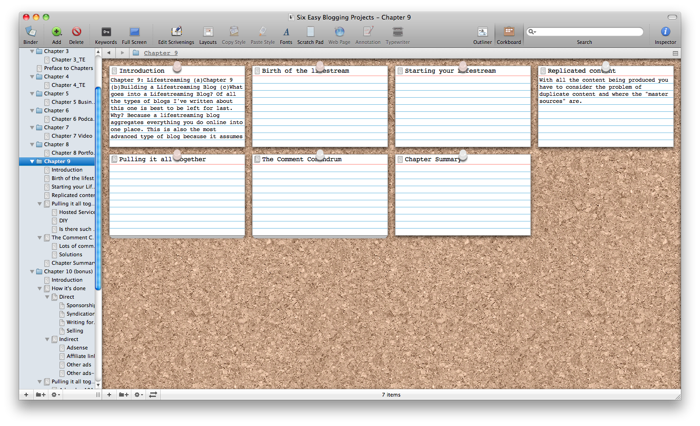Screen dimensions: 700x426
Task: Open the Inspector panel icon
Action: tap(665, 31)
